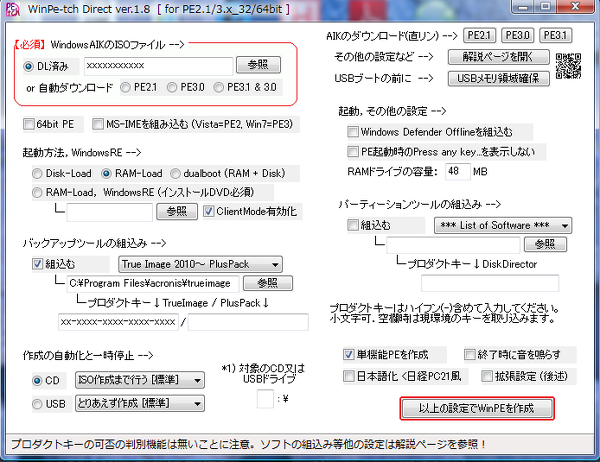The image size is (600, 462).
Task: Select the USB radio button
Action: [37, 403]
